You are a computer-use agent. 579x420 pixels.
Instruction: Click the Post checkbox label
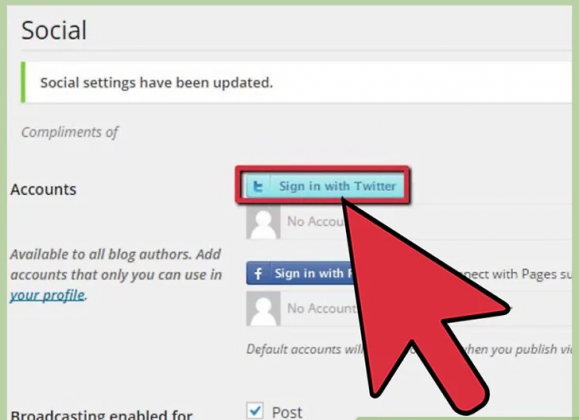click(x=287, y=412)
